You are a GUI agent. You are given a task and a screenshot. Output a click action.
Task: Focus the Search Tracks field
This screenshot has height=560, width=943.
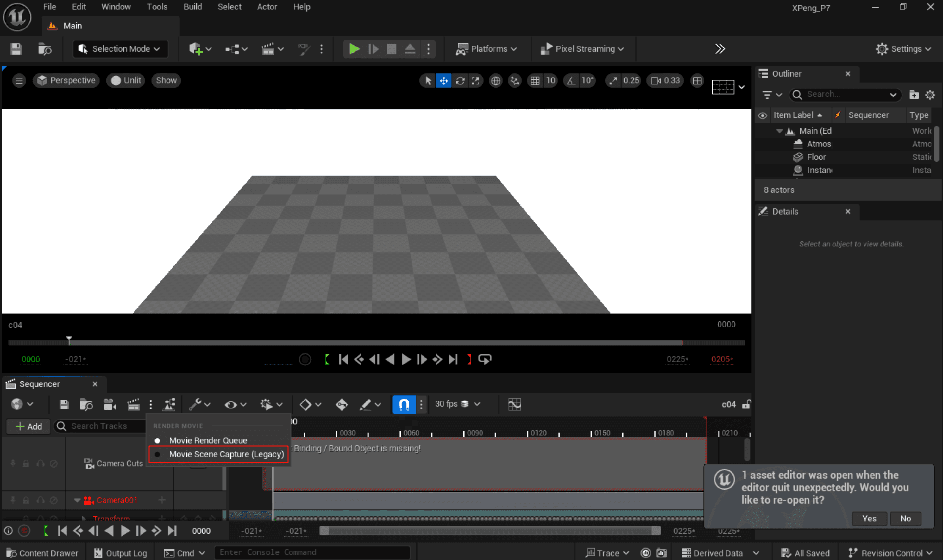(x=100, y=426)
